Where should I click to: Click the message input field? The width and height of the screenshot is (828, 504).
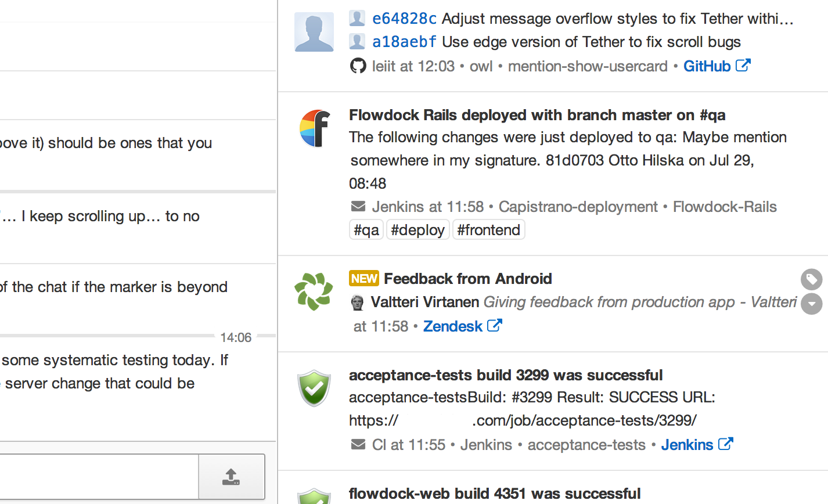[x=99, y=476]
